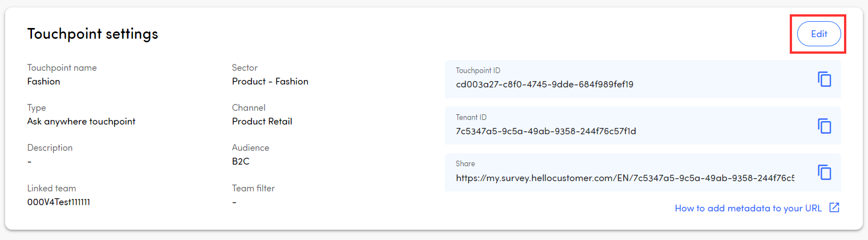
Task: Open How to add metadata to your URL
Action: (748, 209)
